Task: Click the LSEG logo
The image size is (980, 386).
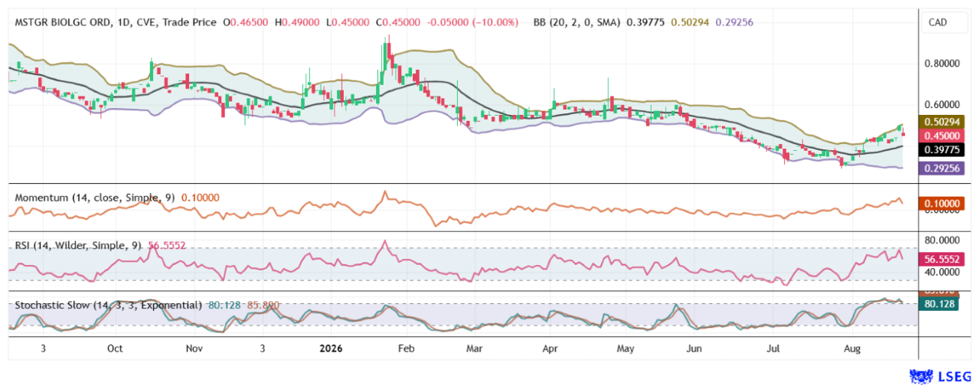Action: coord(942,376)
